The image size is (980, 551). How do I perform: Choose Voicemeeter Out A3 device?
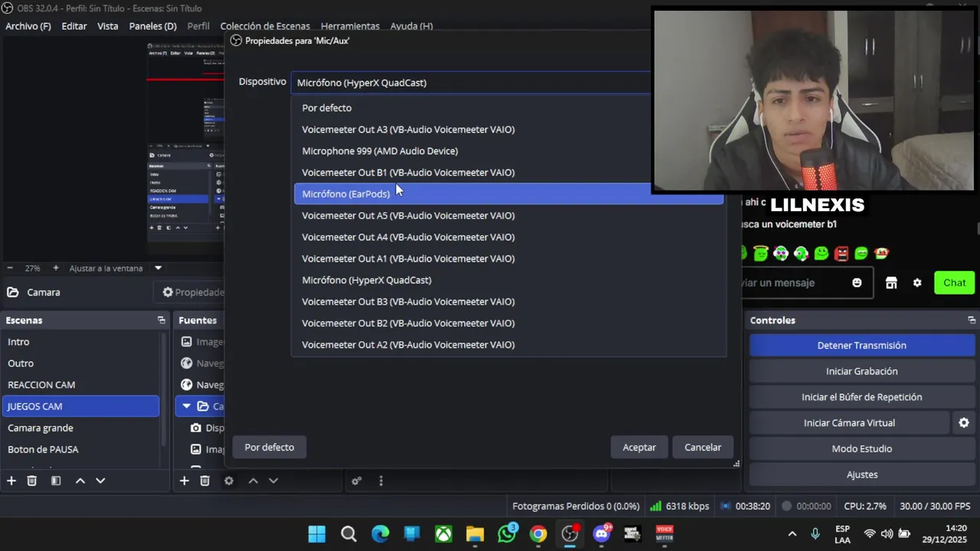[x=509, y=129]
